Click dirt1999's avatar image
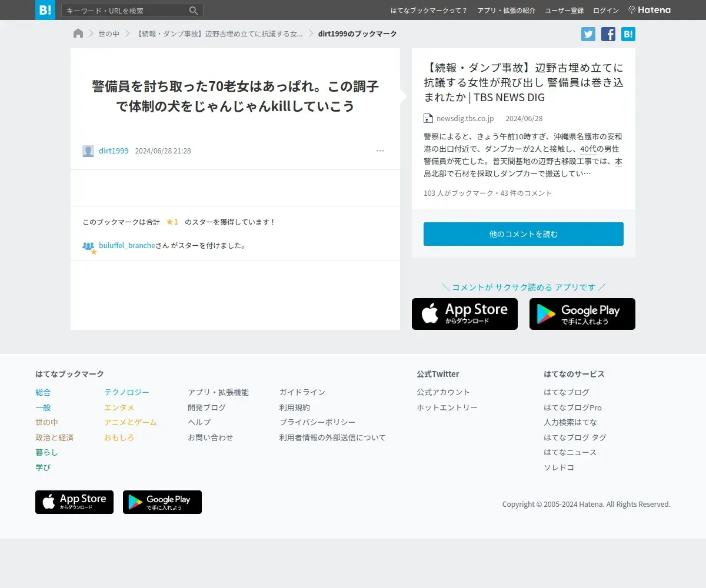 point(88,151)
